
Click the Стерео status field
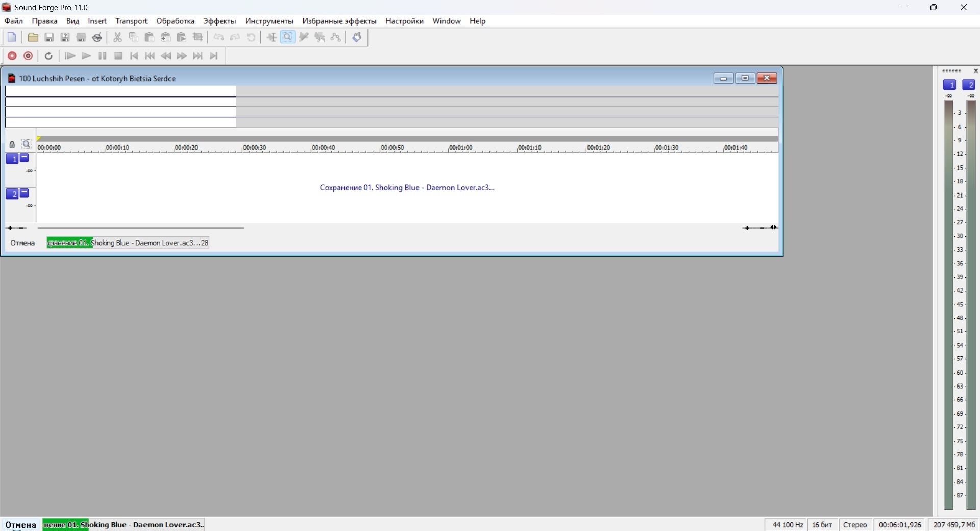coord(855,525)
